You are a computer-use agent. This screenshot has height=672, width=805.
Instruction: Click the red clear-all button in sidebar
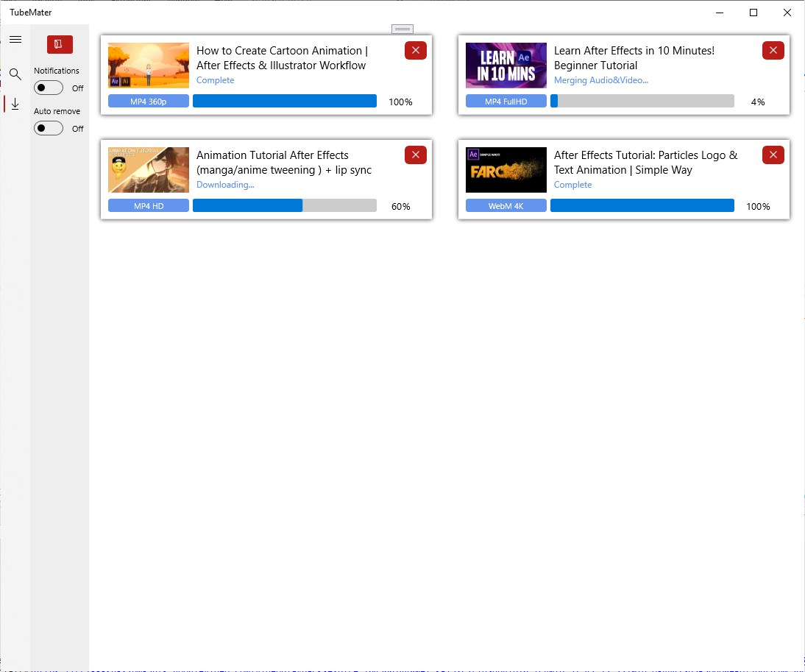60,44
